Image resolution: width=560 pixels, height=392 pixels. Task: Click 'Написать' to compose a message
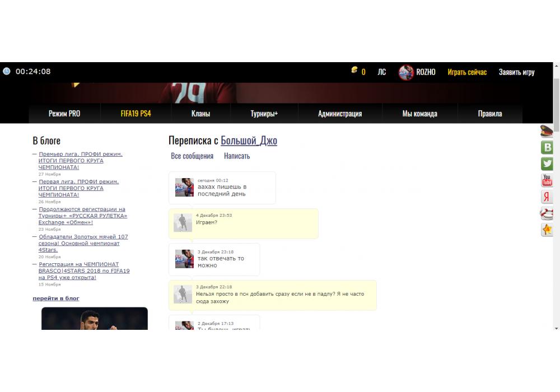pos(237,156)
